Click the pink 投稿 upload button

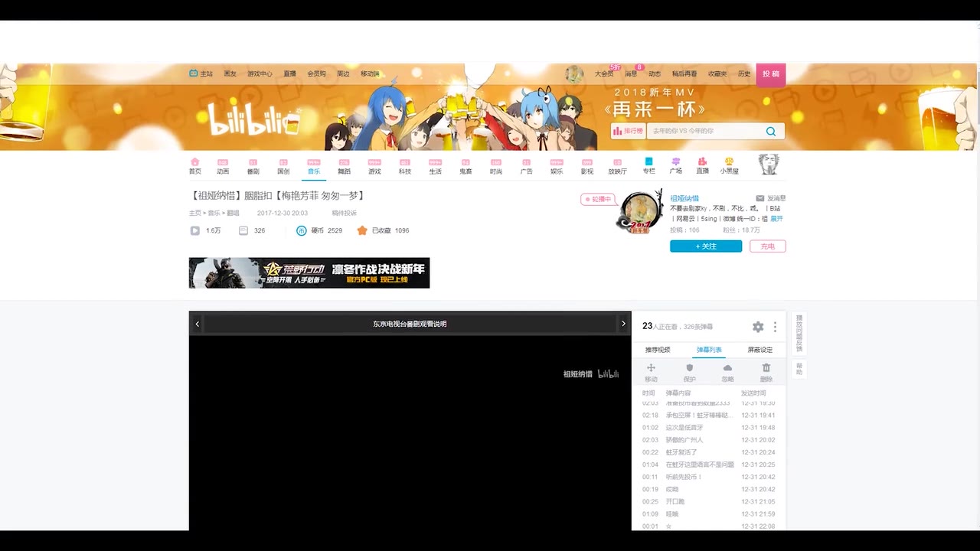pyautogui.click(x=771, y=74)
